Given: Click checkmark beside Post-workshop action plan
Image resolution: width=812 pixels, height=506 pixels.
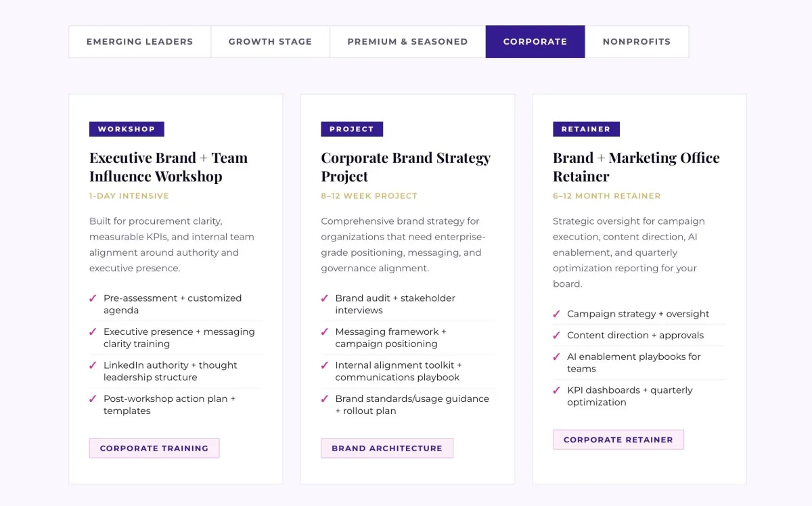Looking at the screenshot, I should [93, 399].
